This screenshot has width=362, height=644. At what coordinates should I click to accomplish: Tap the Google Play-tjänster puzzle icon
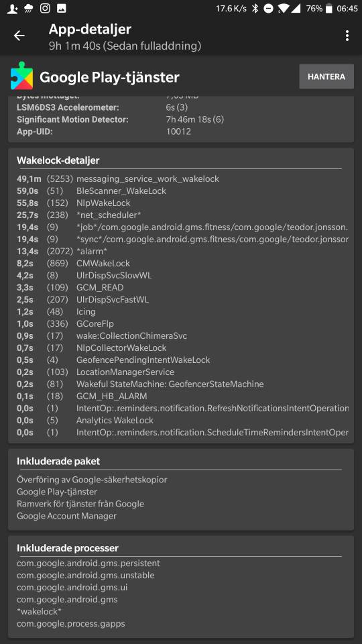pos(21,76)
